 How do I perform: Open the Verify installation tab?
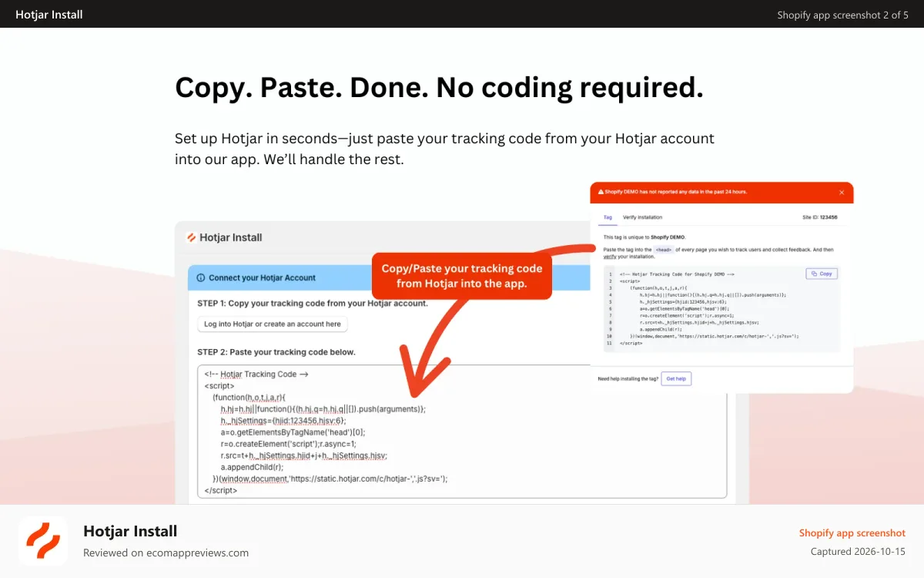click(x=642, y=217)
